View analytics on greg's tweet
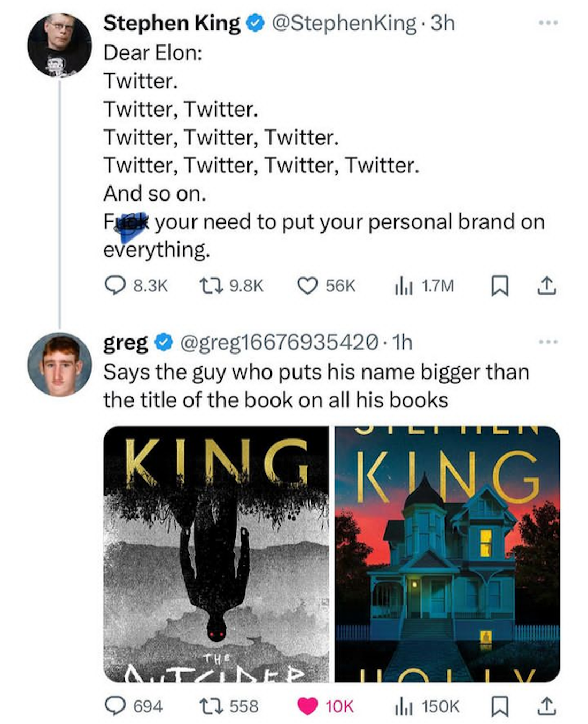 click(401, 706)
